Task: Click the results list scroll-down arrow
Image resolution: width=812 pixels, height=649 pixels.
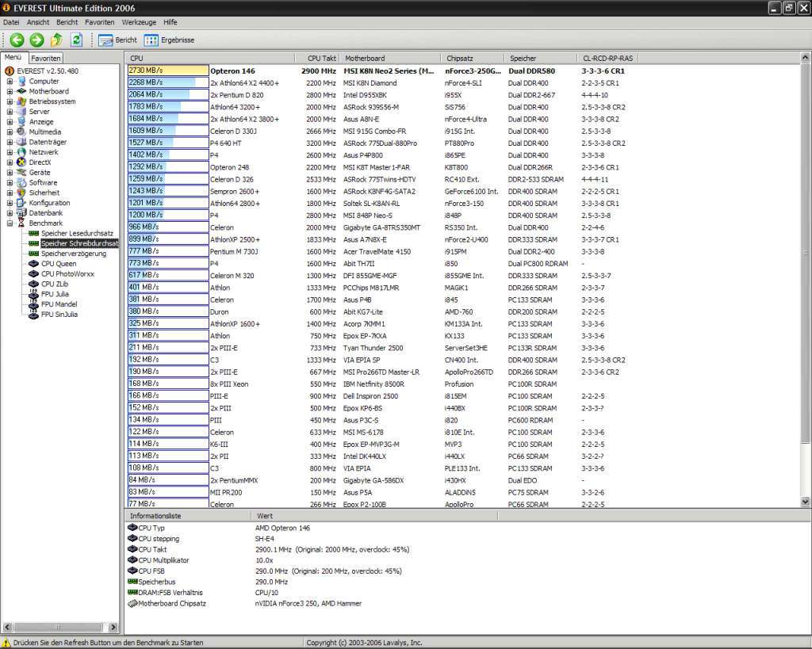Action: pyautogui.click(x=806, y=502)
